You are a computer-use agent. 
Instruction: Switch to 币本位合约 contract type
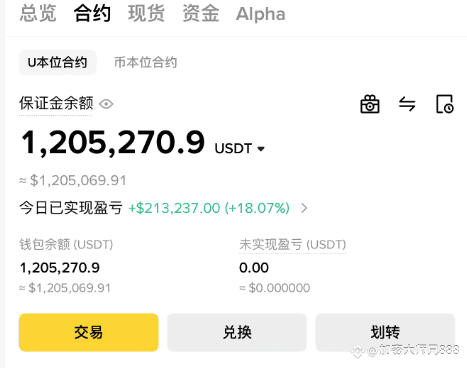(145, 62)
